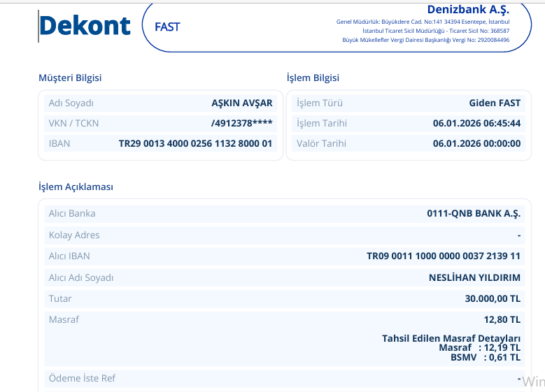Select the masked ID /4912378****
Image resolution: width=545 pixels, height=392 pixels.
pyautogui.click(x=241, y=123)
